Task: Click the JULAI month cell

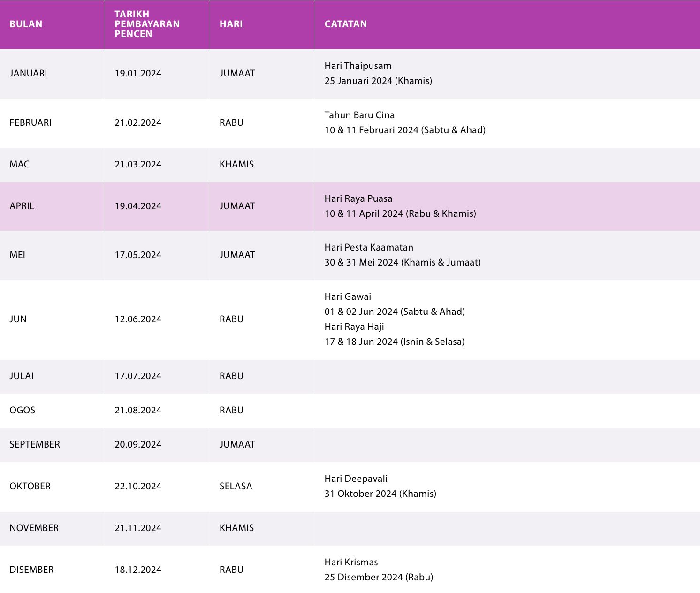Action: point(22,376)
